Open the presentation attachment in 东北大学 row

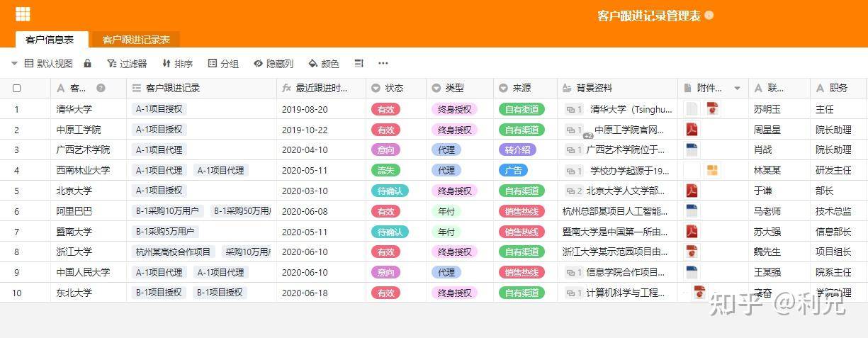tap(699, 292)
